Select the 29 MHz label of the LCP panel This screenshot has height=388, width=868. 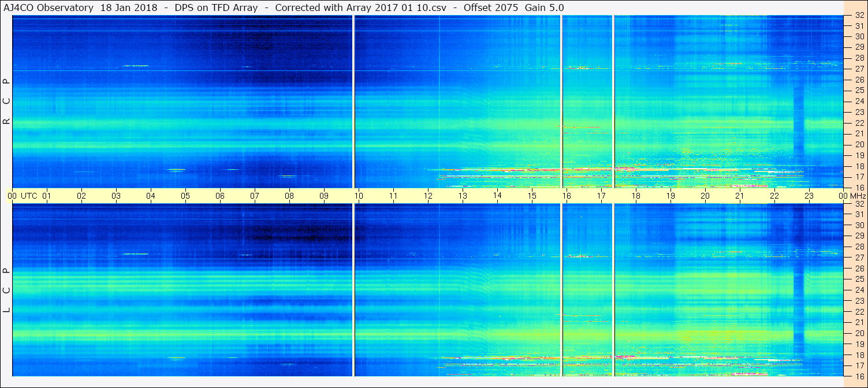click(x=859, y=236)
